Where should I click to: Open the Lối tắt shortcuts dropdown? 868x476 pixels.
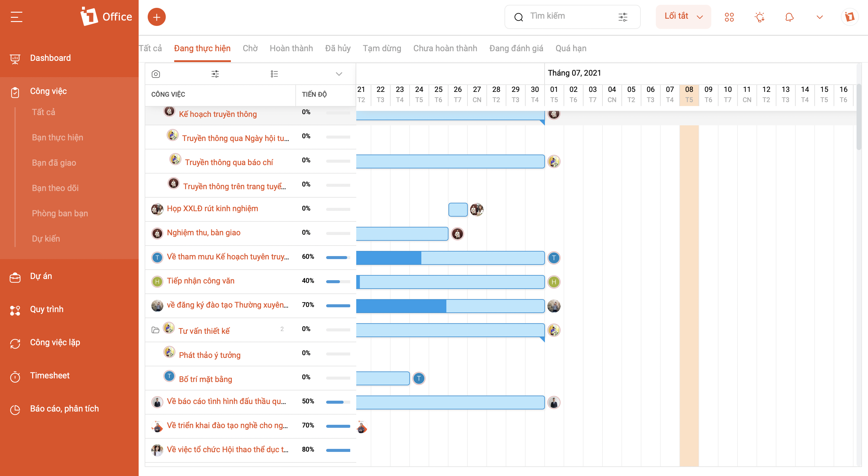[683, 16]
